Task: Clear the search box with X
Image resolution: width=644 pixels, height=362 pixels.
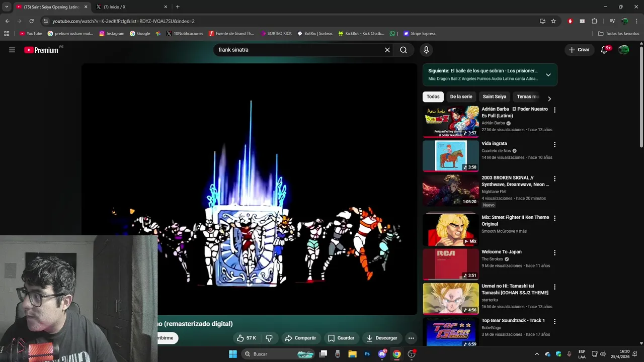Action: point(387,50)
